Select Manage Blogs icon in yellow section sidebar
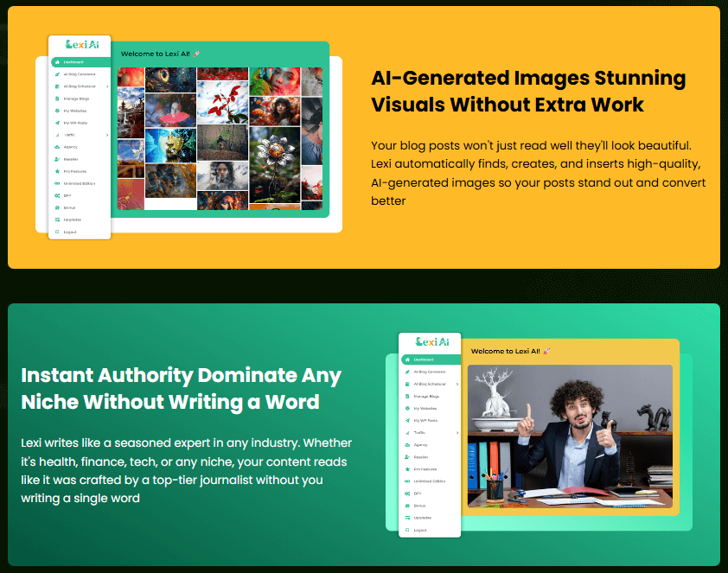 [56, 99]
